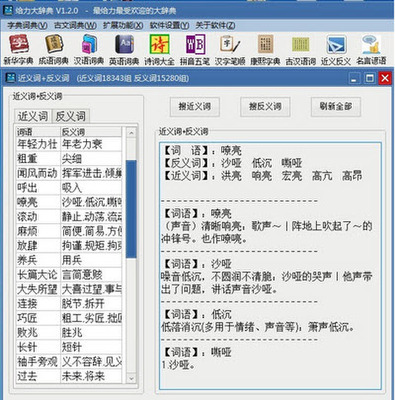Image resolution: width=395 pixels, height=400 pixels.
Task: Select the 放肆 row
Action: (69, 246)
